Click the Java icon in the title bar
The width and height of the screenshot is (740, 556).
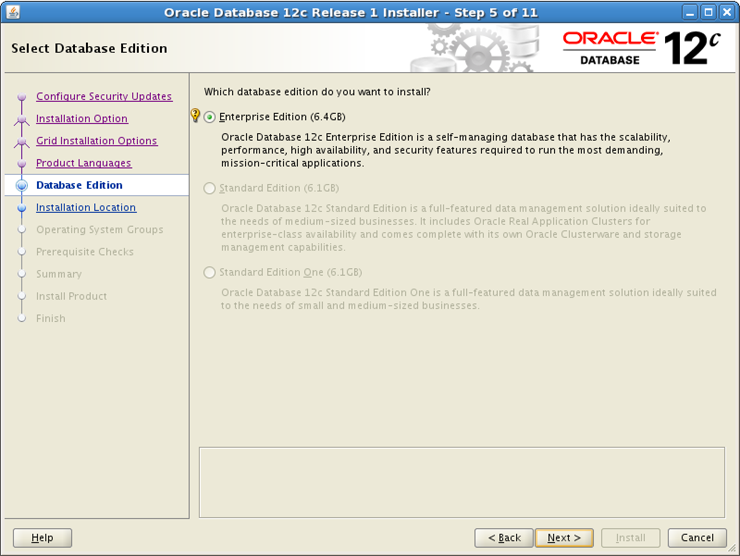pyautogui.click(x=13, y=12)
